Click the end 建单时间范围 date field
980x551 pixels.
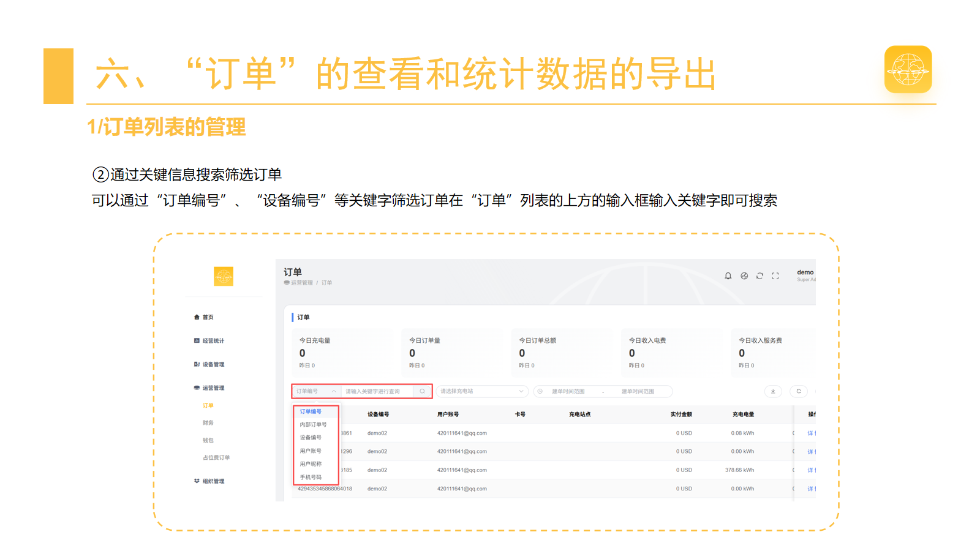638,391
